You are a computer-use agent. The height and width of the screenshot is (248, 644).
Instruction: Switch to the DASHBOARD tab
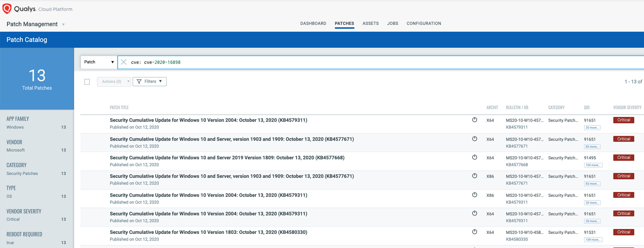point(313,23)
